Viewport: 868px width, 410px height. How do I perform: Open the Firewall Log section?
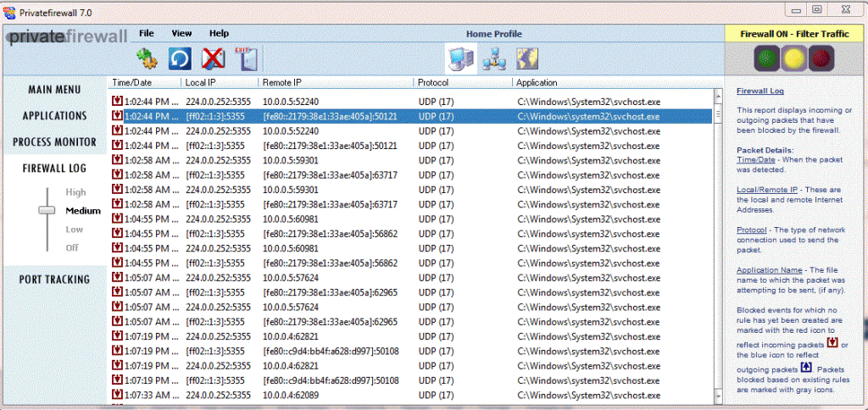coord(54,169)
